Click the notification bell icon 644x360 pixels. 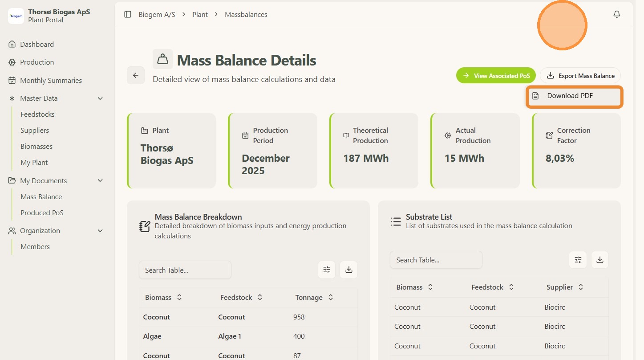coord(616,15)
